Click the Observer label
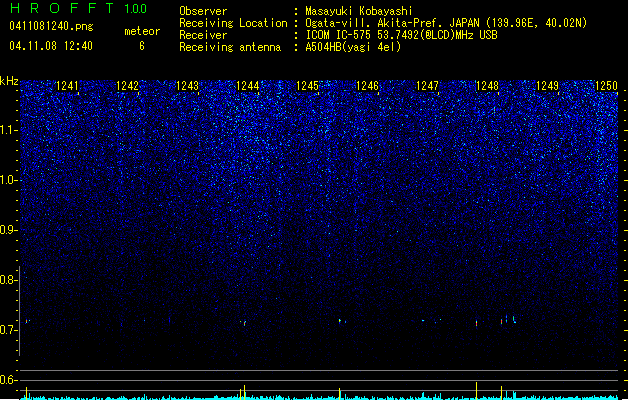The width and height of the screenshot is (629, 400). 203,11
